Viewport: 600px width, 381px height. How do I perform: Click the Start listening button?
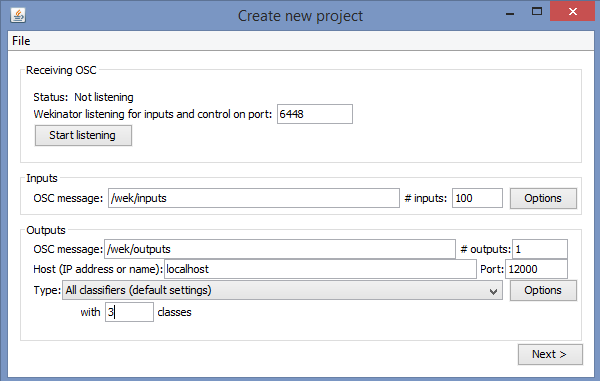pos(83,135)
